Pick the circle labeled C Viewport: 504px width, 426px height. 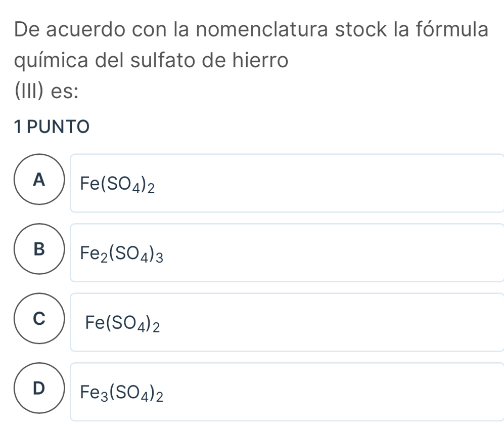[x=38, y=319]
